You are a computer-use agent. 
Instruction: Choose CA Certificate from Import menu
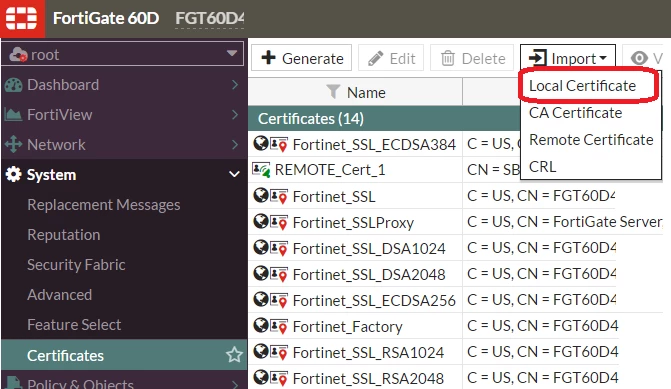pos(576,113)
